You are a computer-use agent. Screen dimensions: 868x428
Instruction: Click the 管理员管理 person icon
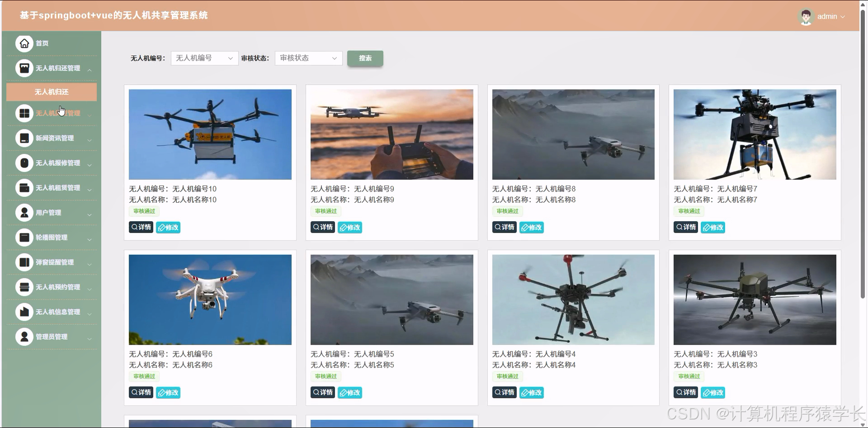point(24,337)
